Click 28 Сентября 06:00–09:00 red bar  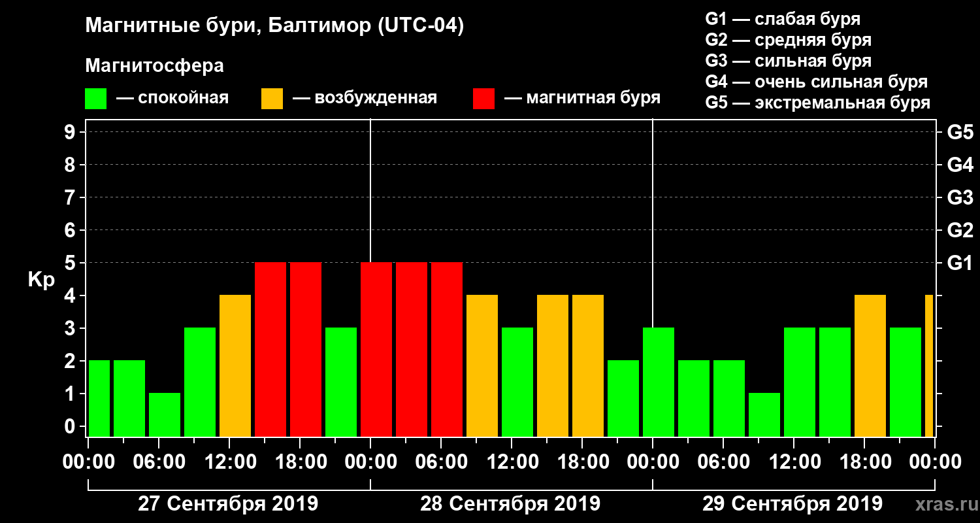tap(447, 349)
